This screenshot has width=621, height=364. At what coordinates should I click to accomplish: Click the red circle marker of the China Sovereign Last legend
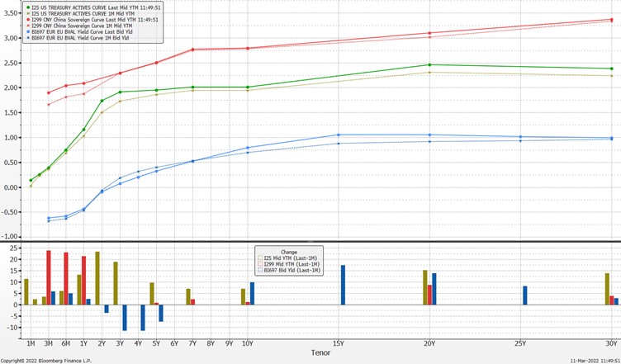pyautogui.click(x=28, y=20)
